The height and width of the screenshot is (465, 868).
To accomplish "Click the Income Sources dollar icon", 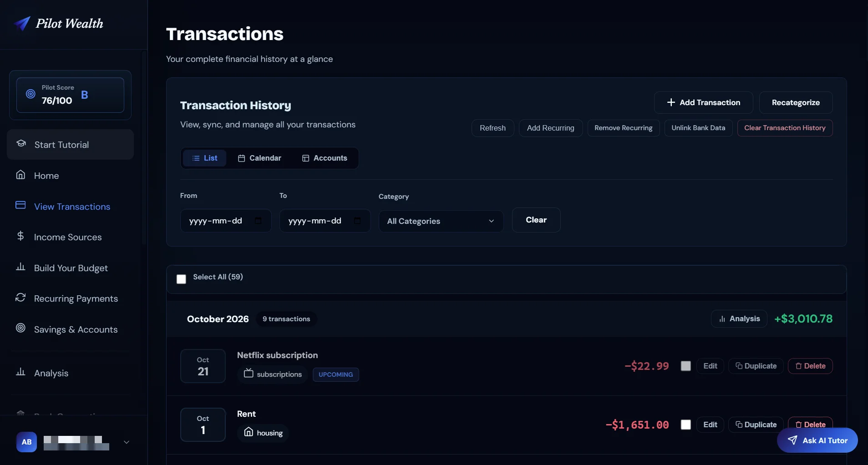I will click(x=20, y=236).
